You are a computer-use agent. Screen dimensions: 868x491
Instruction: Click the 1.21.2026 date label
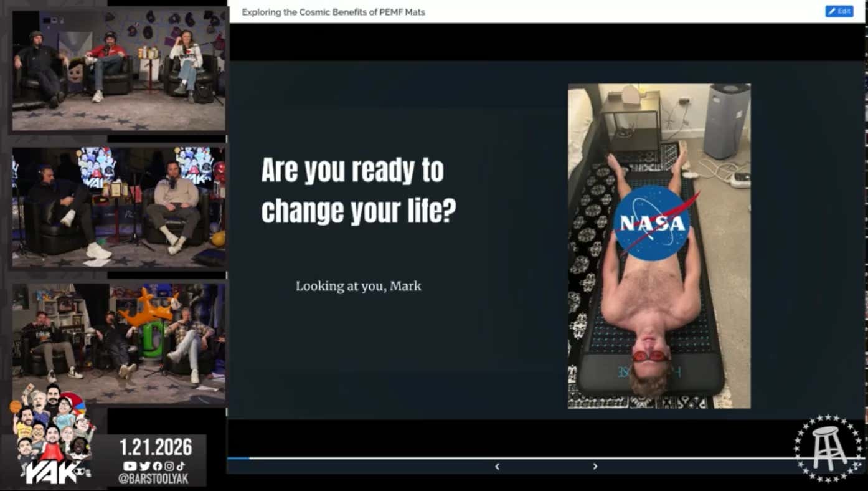tap(156, 447)
